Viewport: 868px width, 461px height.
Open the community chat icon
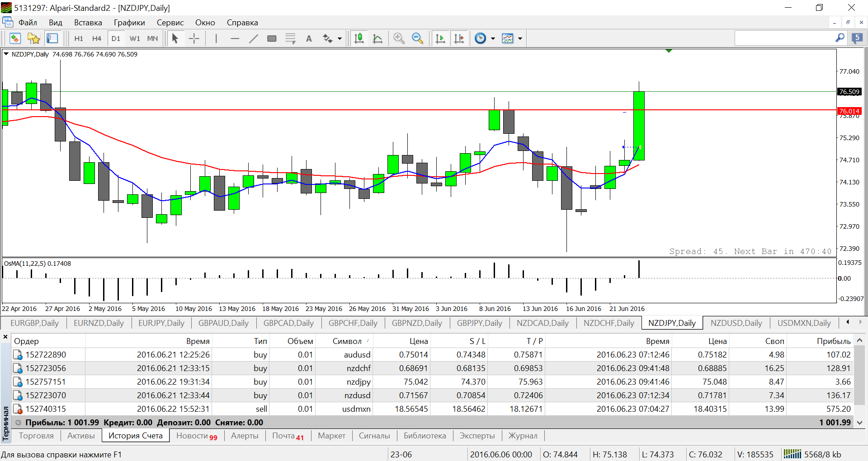pyautogui.click(x=857, y=38)
